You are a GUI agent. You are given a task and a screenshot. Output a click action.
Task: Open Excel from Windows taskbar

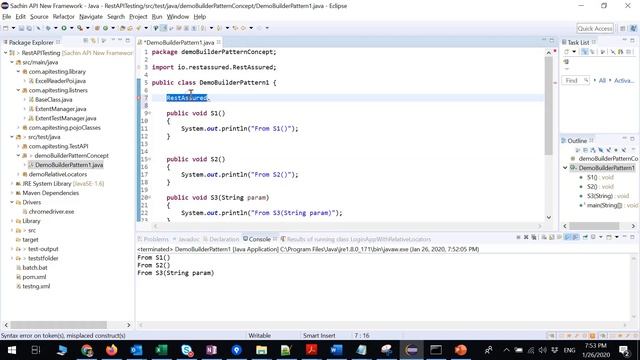coord(161,350)
